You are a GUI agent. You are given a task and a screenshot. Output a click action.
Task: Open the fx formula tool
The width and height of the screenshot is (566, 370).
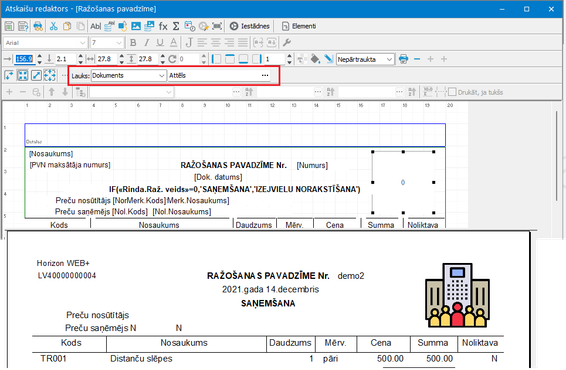[163, 26]
